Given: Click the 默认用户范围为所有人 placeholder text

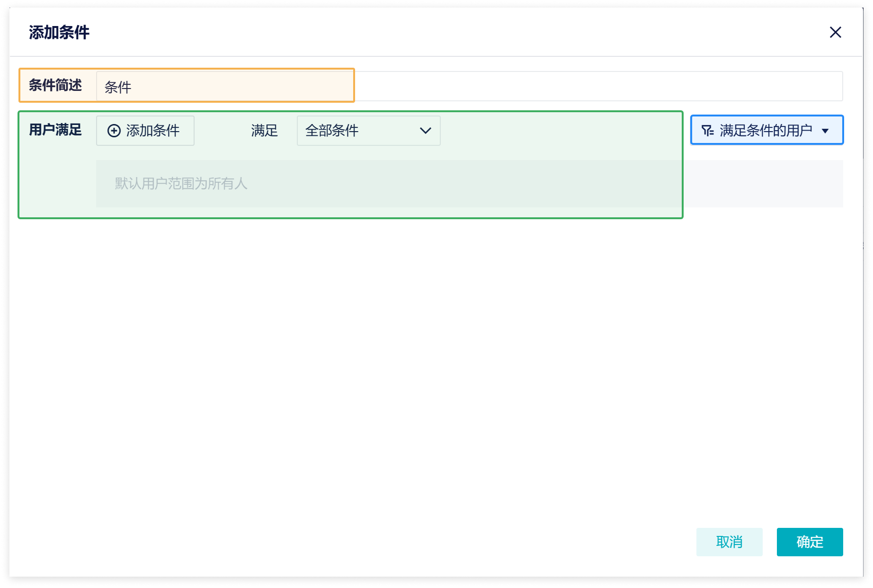Looking at the screenshot, I should (181, 184).
